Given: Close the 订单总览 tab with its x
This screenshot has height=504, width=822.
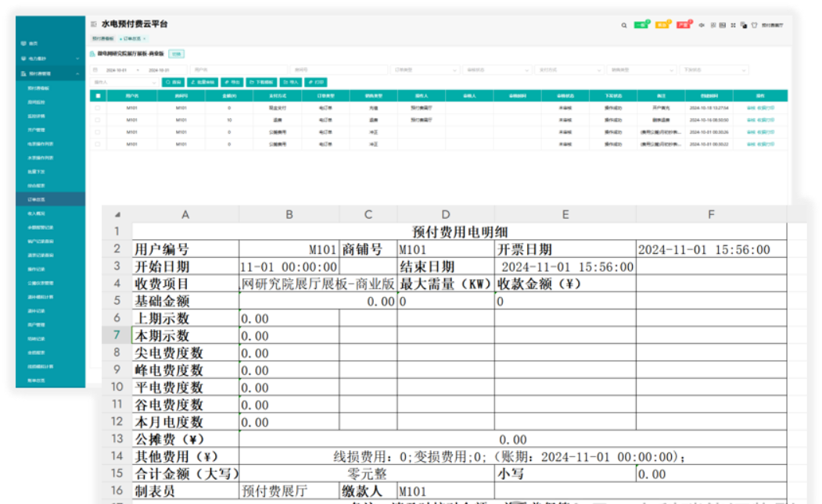Looking at the screenshot, I should click(x=145, y=38).
